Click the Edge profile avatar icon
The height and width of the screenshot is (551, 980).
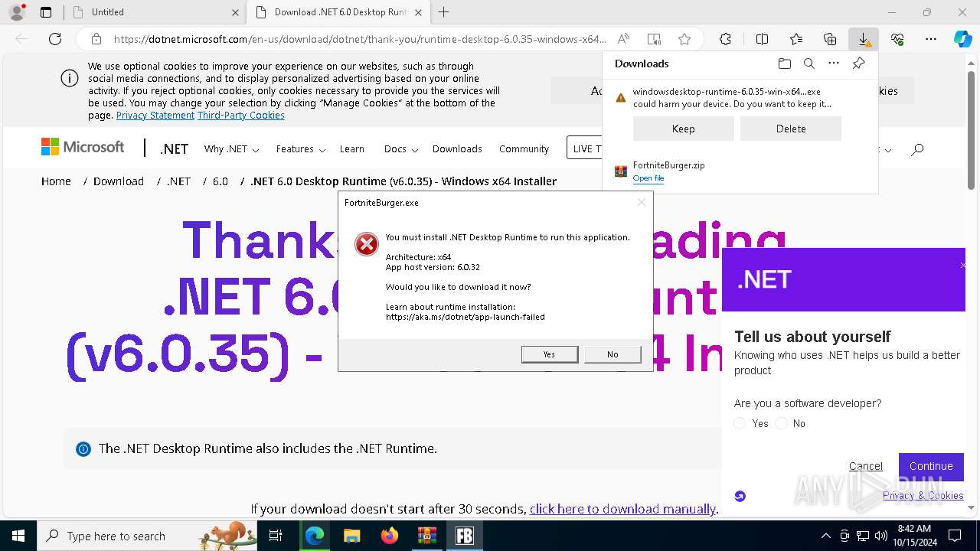point(17,12)
